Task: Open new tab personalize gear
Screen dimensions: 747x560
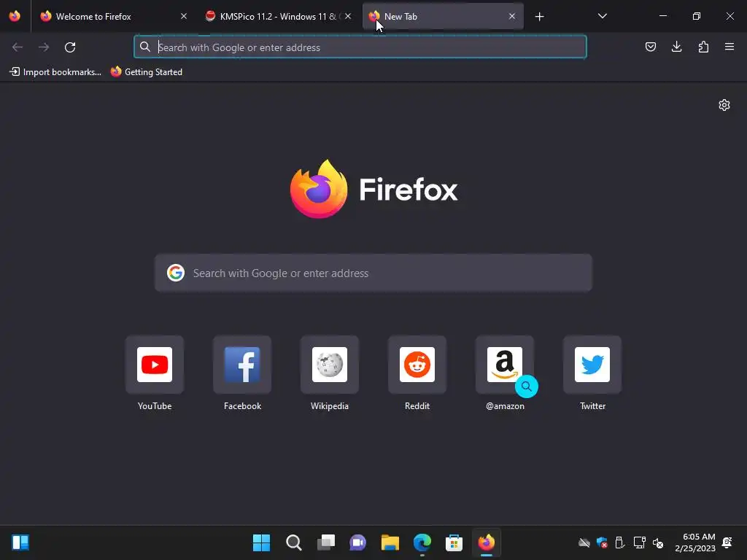Action: pos(724,105)
